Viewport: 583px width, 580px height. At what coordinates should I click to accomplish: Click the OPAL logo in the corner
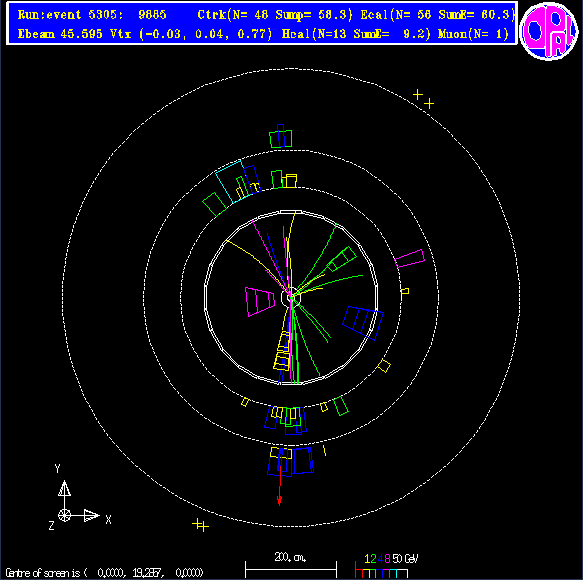(549, 30)
